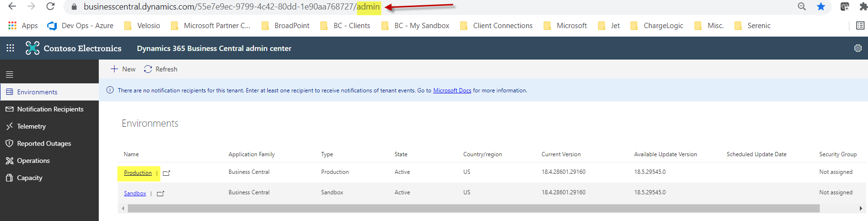Open Operations in the sidebar
The width and height of the screenshot is (868, 221).
click(x=49, y=161)
